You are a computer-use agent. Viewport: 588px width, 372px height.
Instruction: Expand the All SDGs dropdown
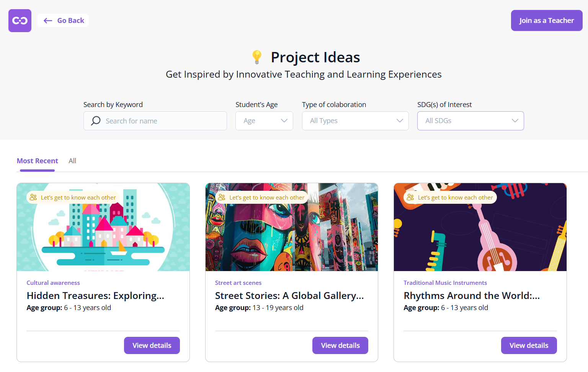point(470,121)
